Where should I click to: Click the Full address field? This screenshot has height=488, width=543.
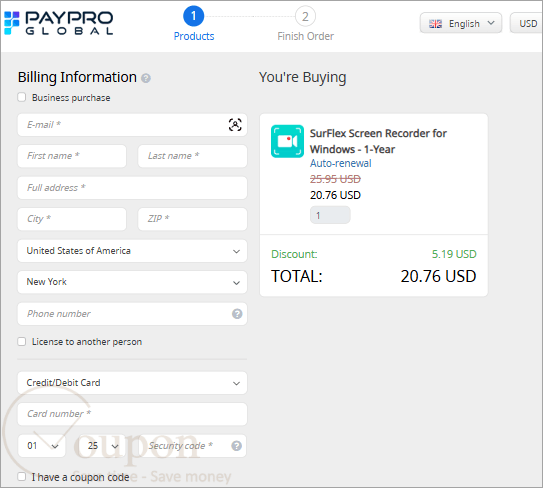pyautogui.click(x=132, y=188)
